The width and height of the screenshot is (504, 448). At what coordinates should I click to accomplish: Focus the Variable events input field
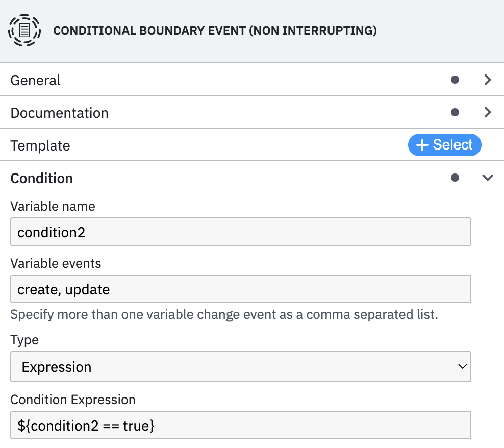(241, 290)
